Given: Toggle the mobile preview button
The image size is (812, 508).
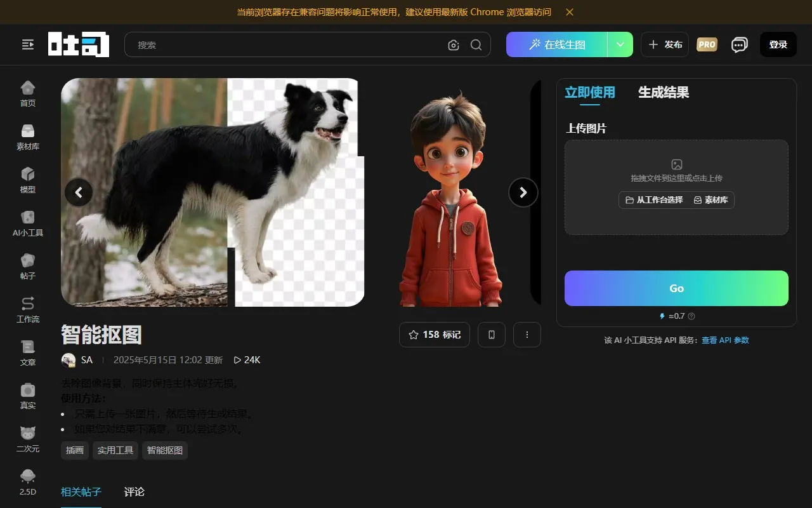Looking at the screenshot, I should tap(492, 335).
